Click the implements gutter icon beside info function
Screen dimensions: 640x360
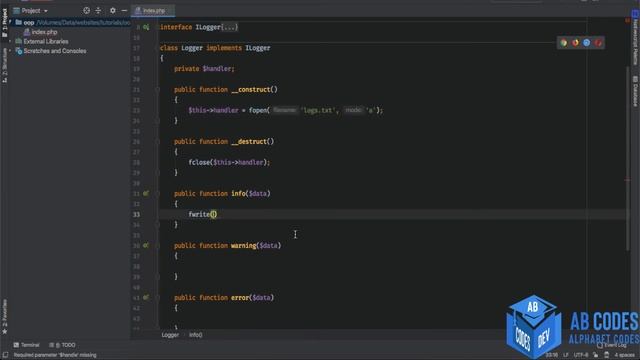point(146,193)
